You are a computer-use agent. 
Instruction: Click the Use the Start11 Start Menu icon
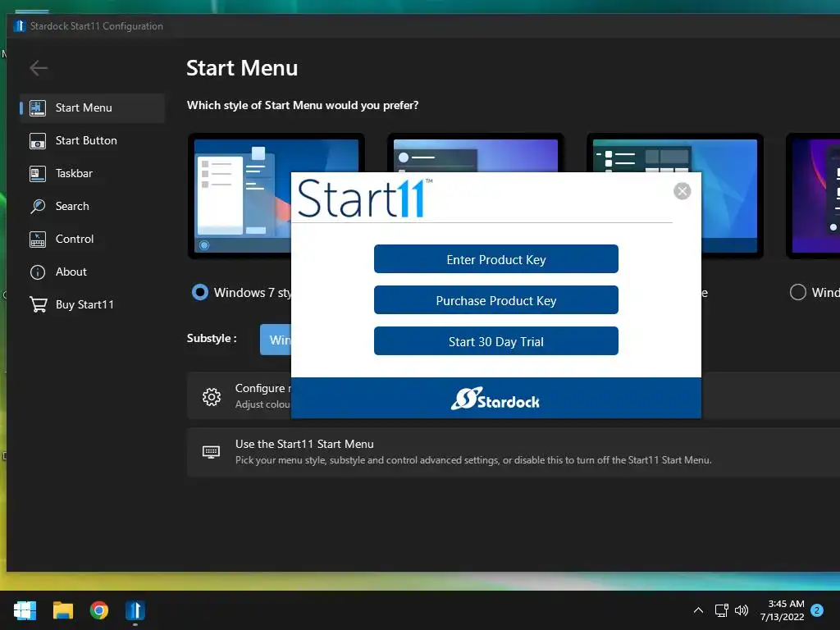211,452
